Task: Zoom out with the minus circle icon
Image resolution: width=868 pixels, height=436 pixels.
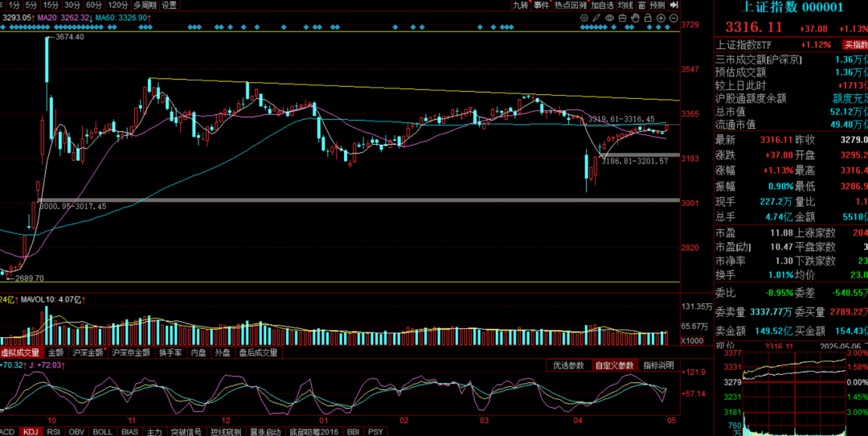Action: [x=674, y=19]
